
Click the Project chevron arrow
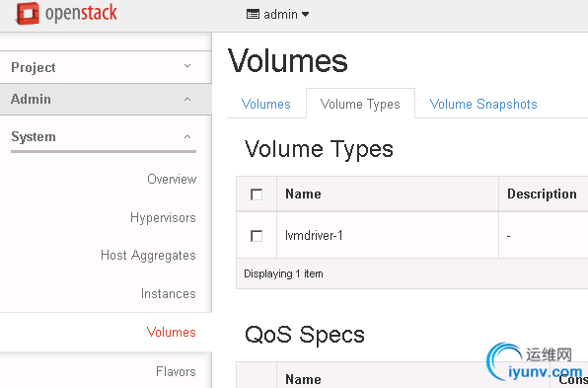(x=187, y=66)
